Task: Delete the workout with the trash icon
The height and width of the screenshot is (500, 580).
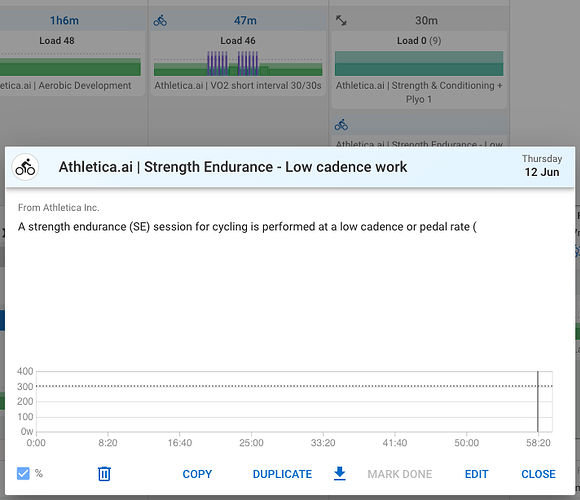Action: coord(104,474)
